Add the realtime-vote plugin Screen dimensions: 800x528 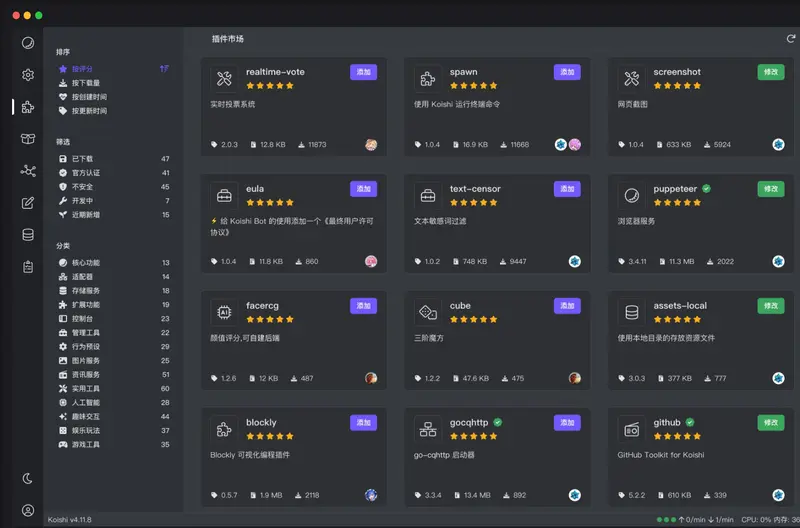(363, 72)
